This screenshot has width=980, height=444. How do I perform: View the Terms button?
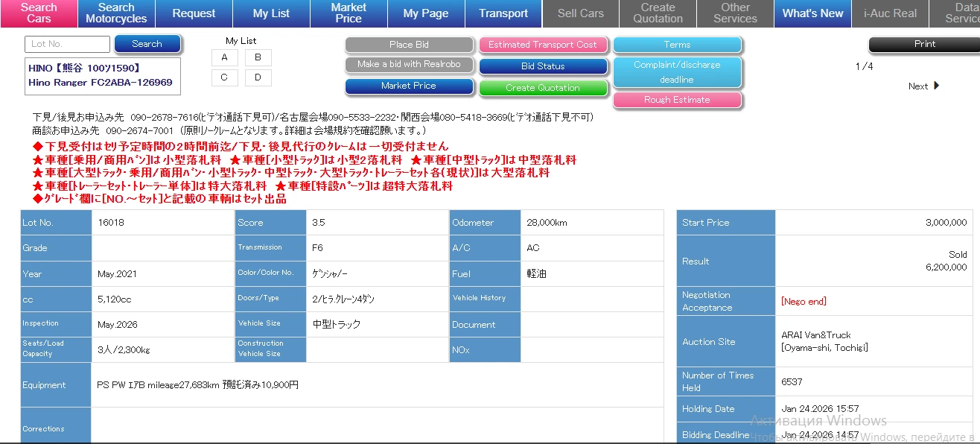677,45
